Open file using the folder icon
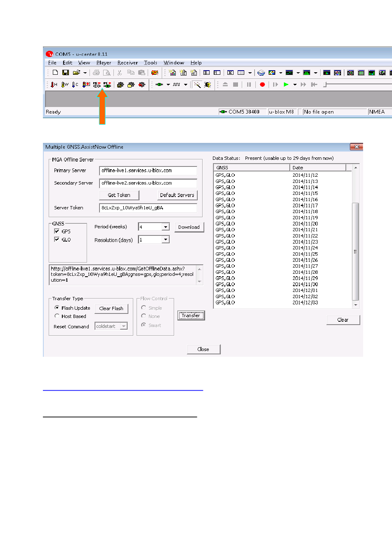Screen dimensions: 392x555 tap(76, 73)
